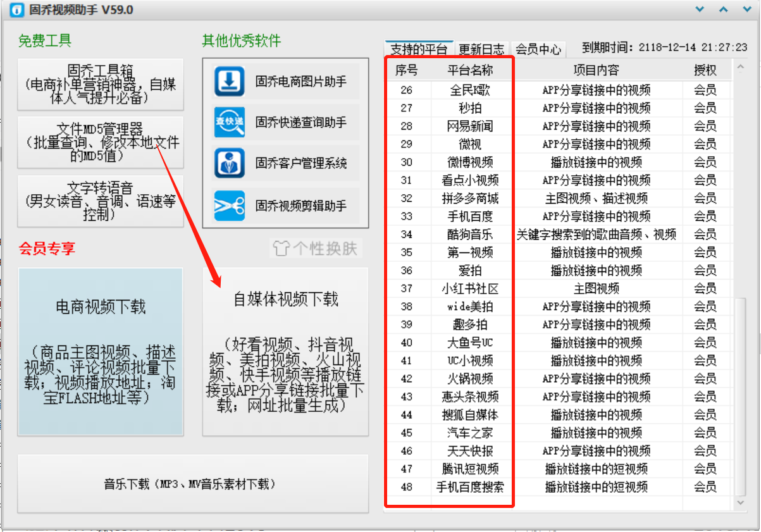
Task: Click the 到期时间 expiry date text
Action: pos(665,47)
